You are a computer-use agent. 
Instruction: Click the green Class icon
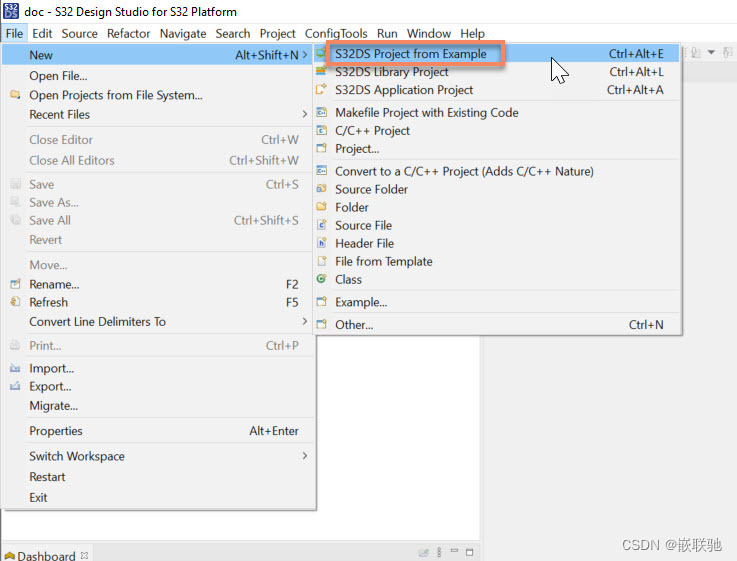pos(321,279)
